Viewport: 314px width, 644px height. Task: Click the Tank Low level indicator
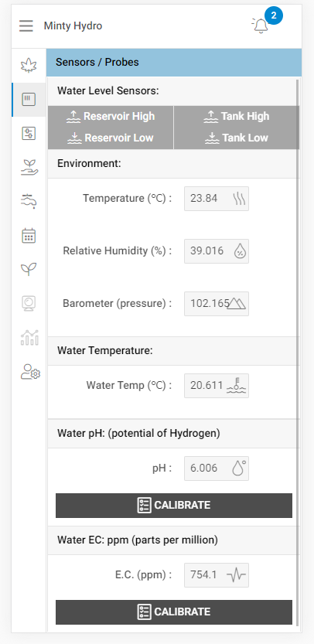[237, 138]
